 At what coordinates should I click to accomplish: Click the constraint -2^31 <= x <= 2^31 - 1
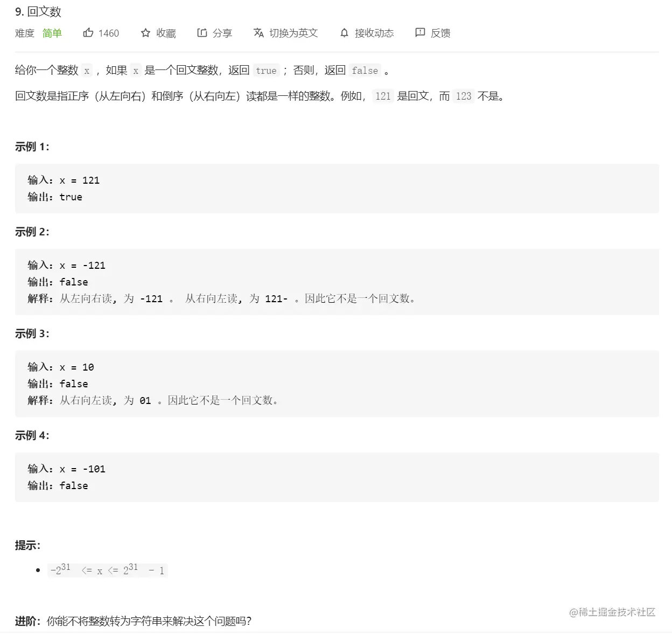[108, 570]
